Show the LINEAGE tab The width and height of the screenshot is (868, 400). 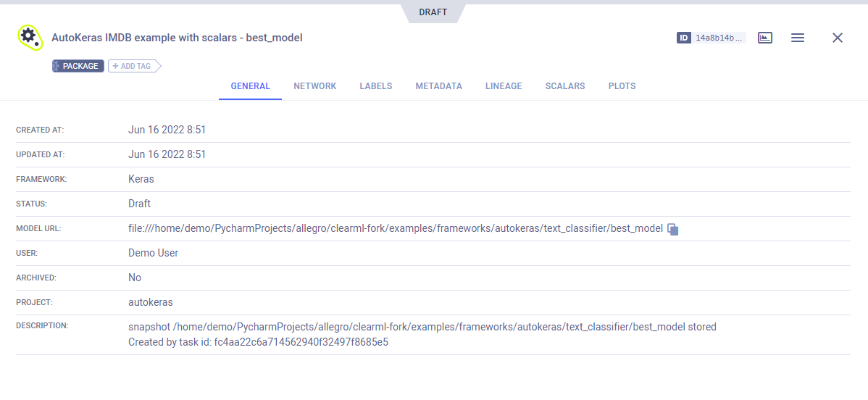point(504,86)
